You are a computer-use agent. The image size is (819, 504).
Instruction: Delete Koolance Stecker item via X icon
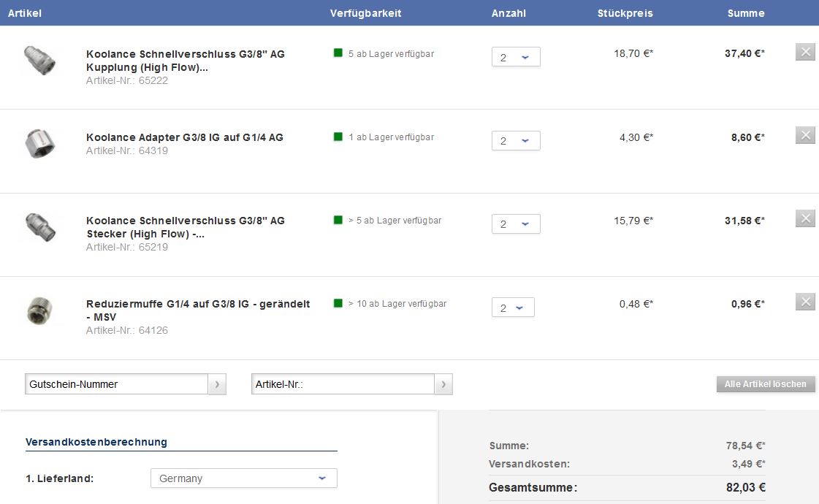tap(805, 218)
